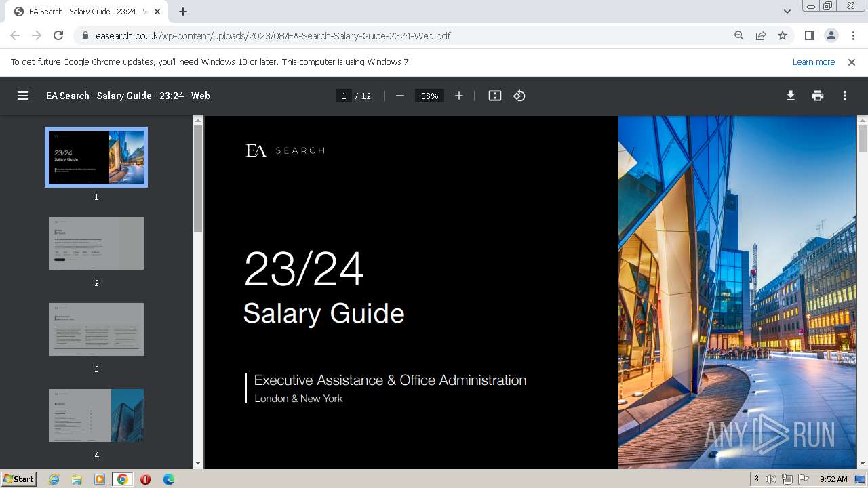This screenshot has height=488, width=868.
Task: Click the address bar URL
Action: 273,35
